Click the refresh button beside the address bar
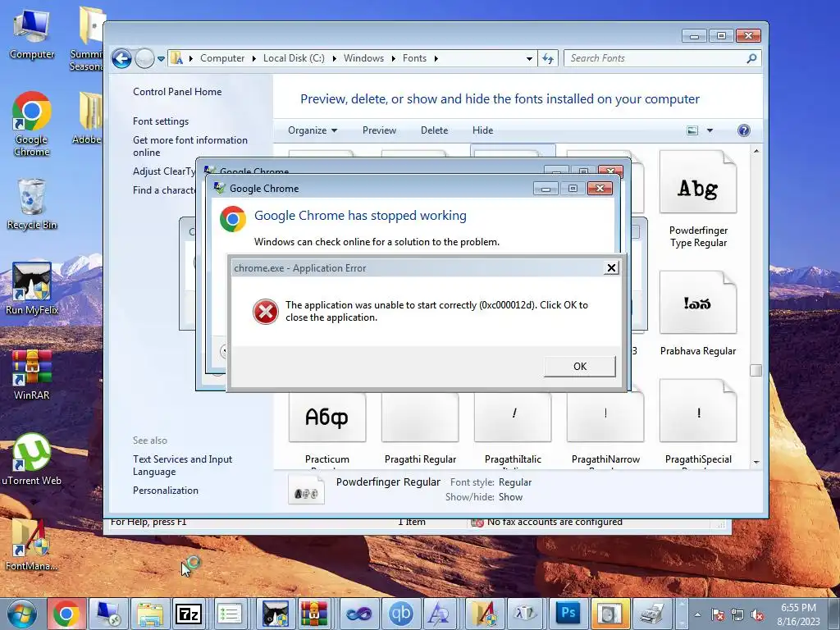 [548, 58]
